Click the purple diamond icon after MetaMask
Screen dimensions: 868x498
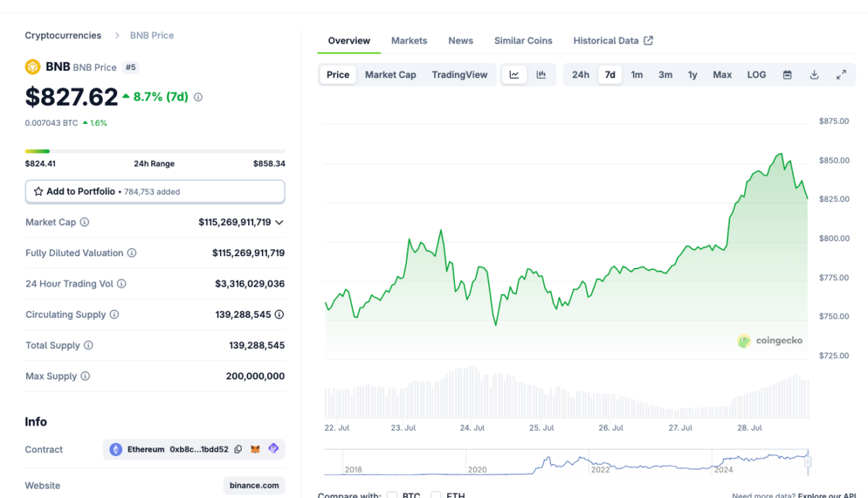coord(273,449)
